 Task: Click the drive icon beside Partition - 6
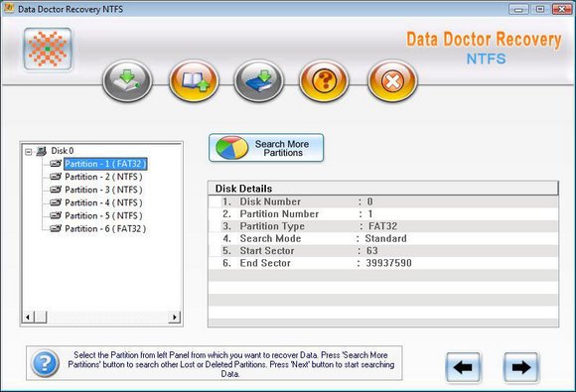pyautogui.click(x=56, y=228)
